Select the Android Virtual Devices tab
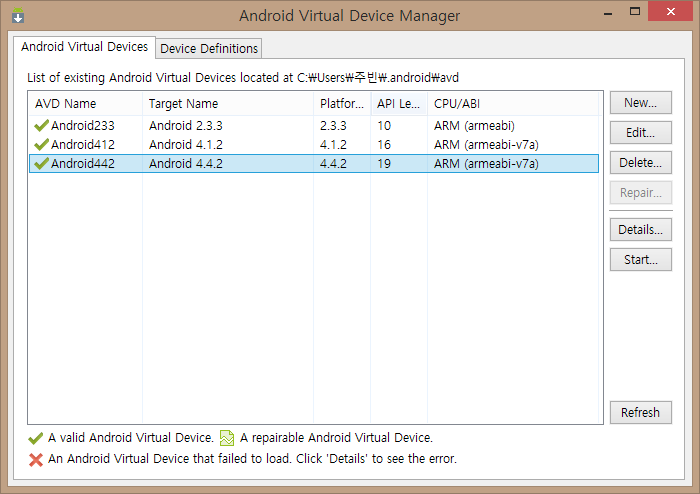Screen dimensions: 700x494 click(84, 47)
